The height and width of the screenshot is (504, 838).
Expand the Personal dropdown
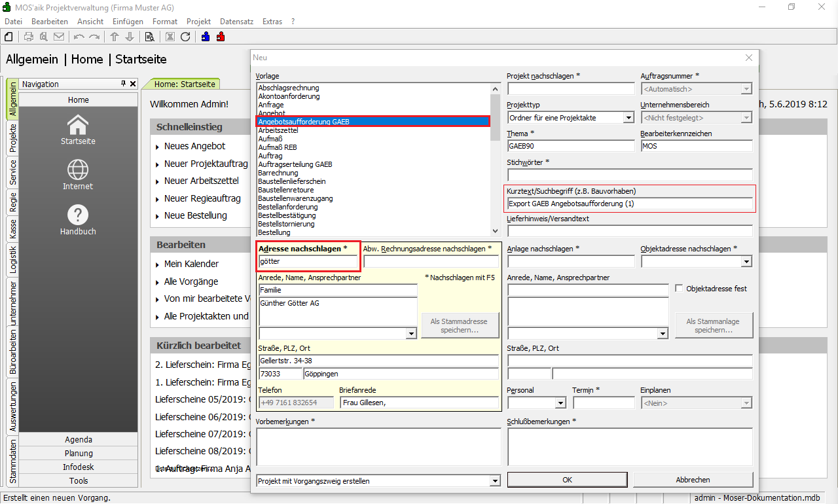[x=560, y=403]
